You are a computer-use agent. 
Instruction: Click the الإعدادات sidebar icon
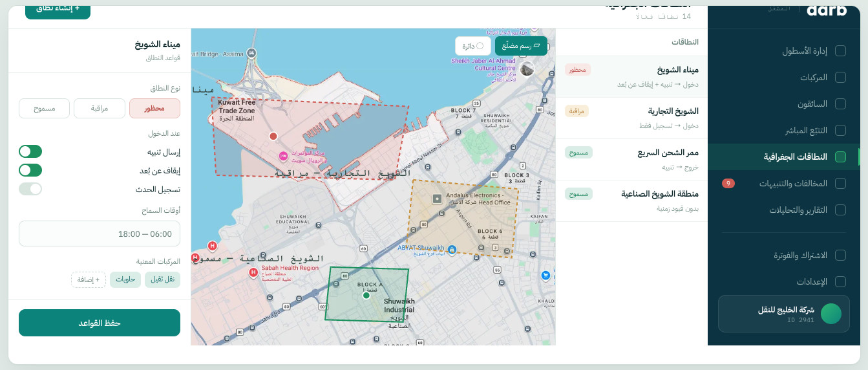tap(840, 281)
